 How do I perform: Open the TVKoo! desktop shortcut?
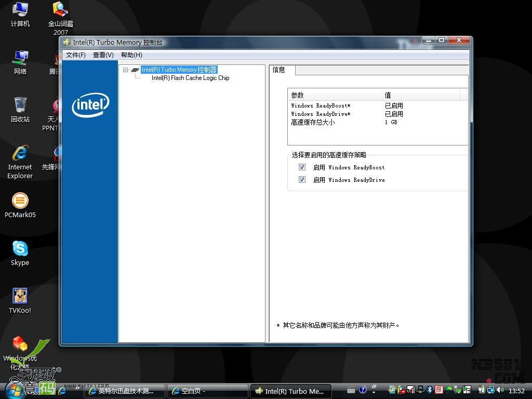(x=20, y=297)
